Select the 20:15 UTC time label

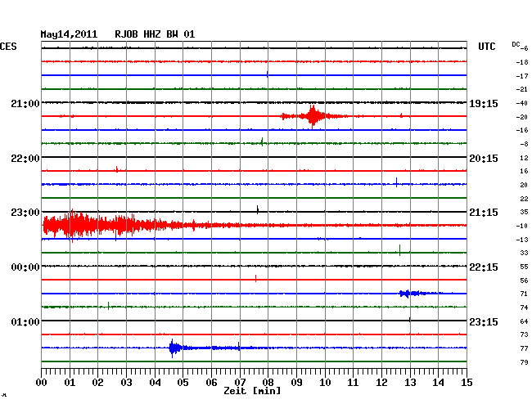(484, 159)
